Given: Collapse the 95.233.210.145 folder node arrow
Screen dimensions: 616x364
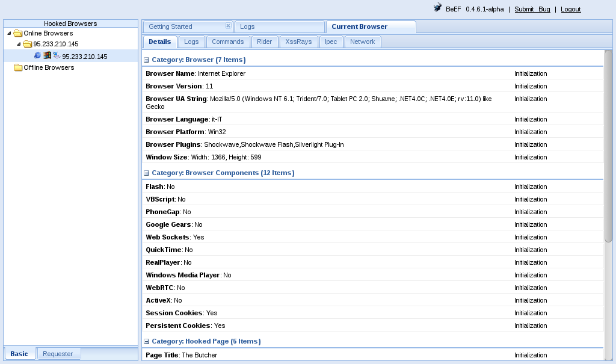Looking at the screenshot, I should [19, 44].
